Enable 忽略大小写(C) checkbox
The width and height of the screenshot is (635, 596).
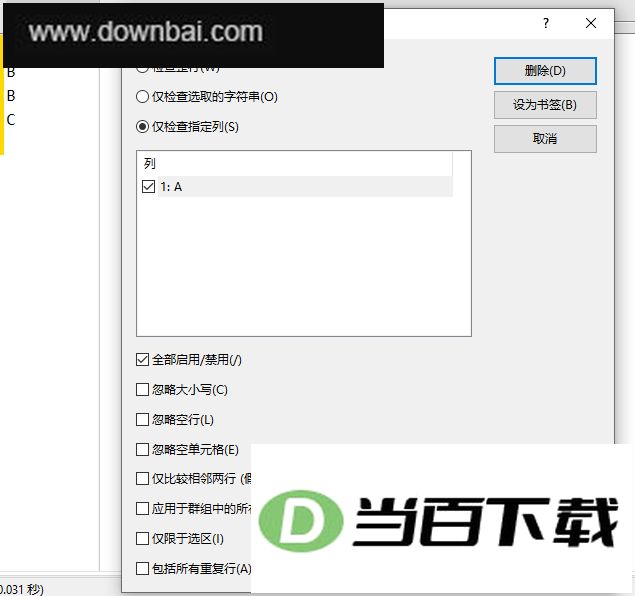pyautogui.click(x=142, y=390)
